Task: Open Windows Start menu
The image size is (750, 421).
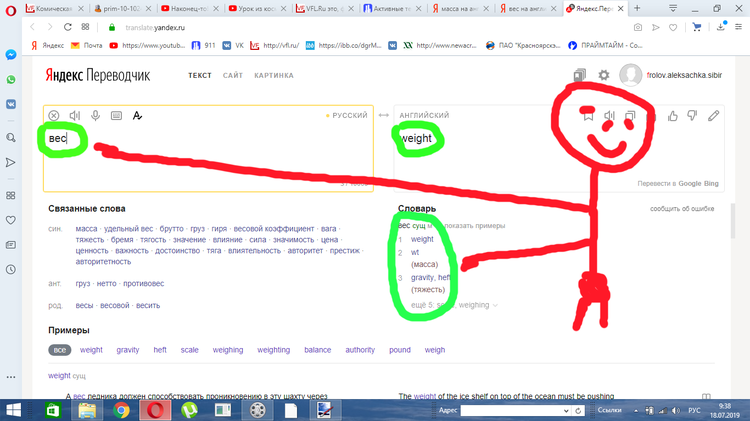Action: pos(13,410)
